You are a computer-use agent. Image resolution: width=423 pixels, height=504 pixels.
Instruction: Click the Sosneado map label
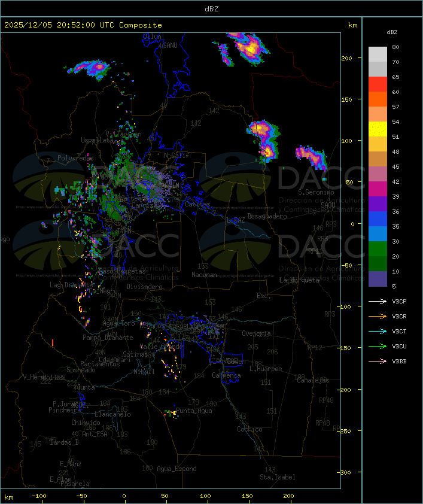(x=81, y=370)
